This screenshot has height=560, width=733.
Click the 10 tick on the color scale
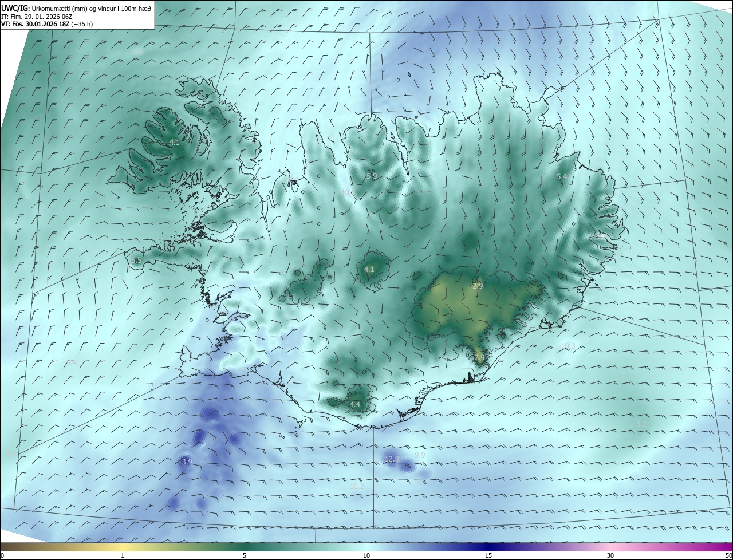[366, 555]
